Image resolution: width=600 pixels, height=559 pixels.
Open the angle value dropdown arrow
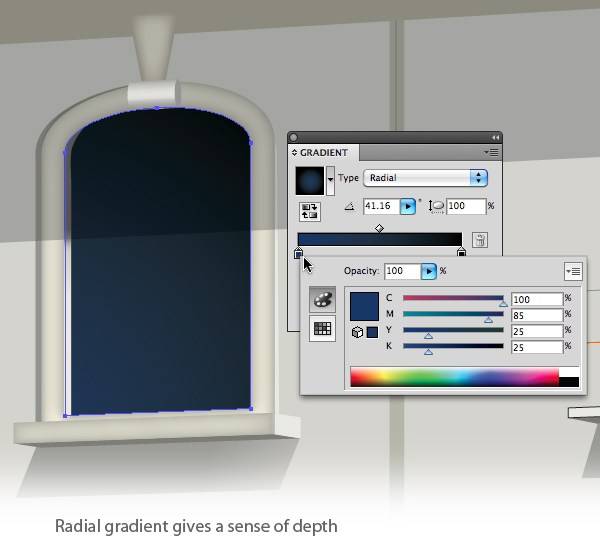pos(408,207)
